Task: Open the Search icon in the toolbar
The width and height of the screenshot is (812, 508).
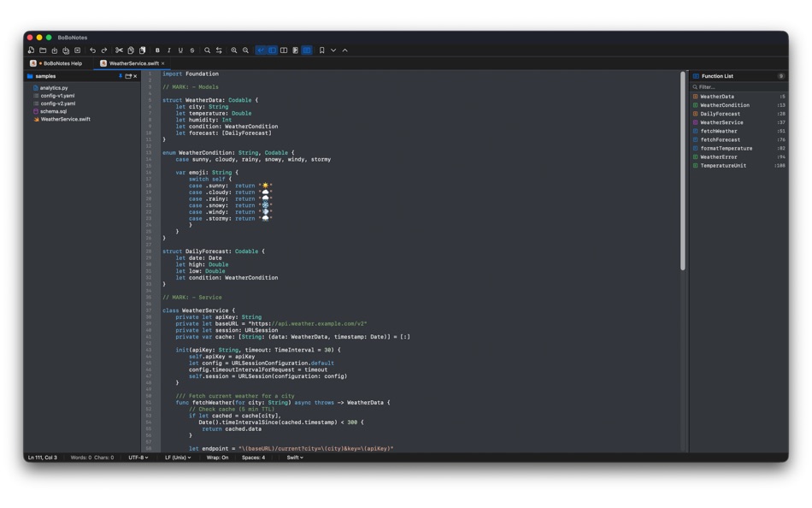Action: coord(208,50)
